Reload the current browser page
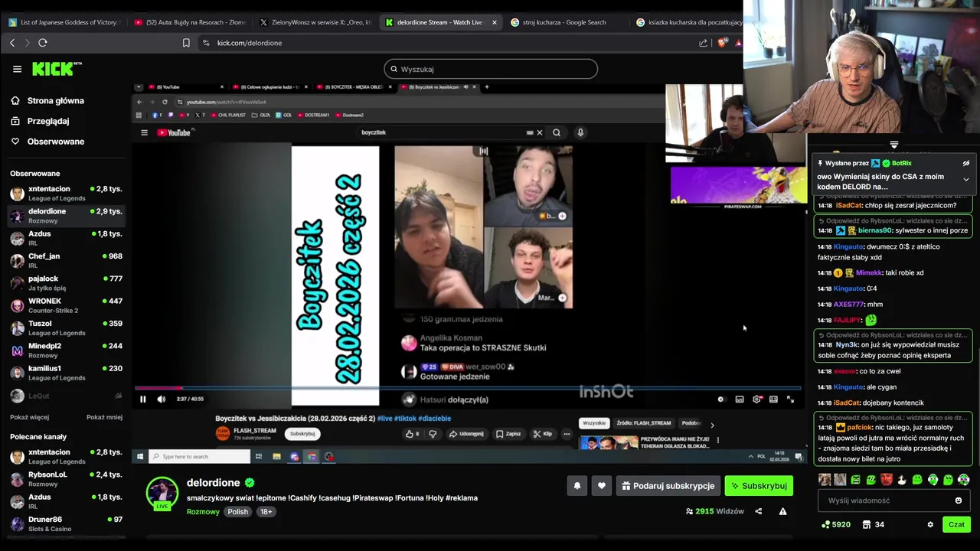This screenshot has width=980, height=551. [43, 43]
